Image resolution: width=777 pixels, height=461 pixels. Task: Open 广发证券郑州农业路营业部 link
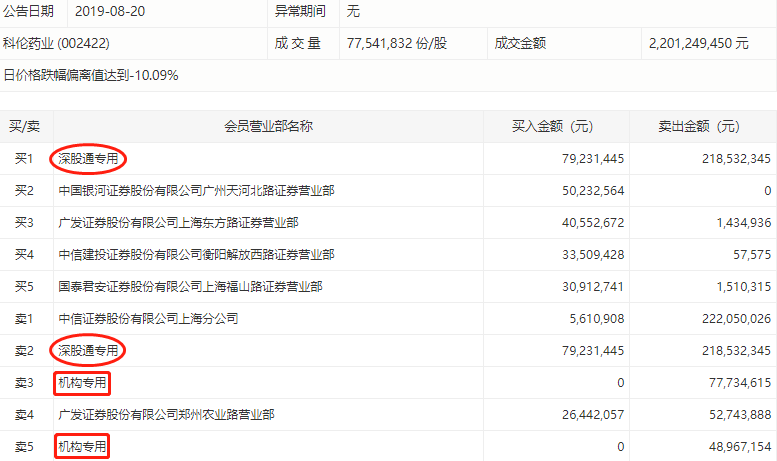[x=166, y=415]
